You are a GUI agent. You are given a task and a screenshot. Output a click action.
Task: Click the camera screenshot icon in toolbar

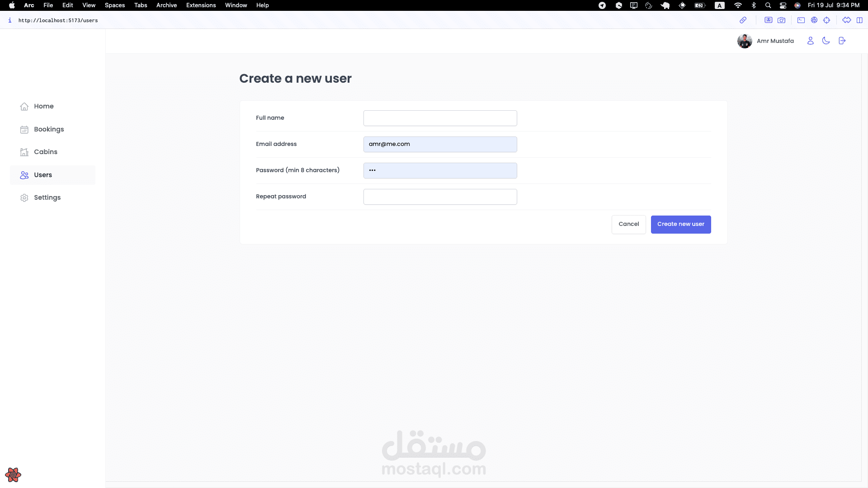pyautogui.click(x=781, y=20)
